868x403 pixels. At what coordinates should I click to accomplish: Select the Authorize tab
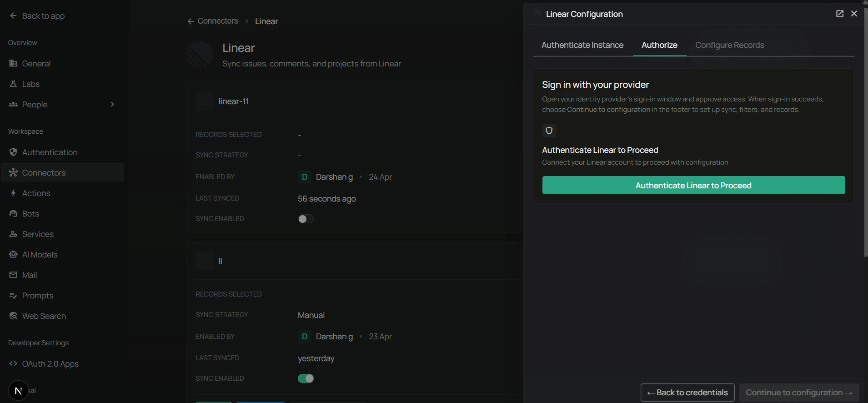[659, 45]
